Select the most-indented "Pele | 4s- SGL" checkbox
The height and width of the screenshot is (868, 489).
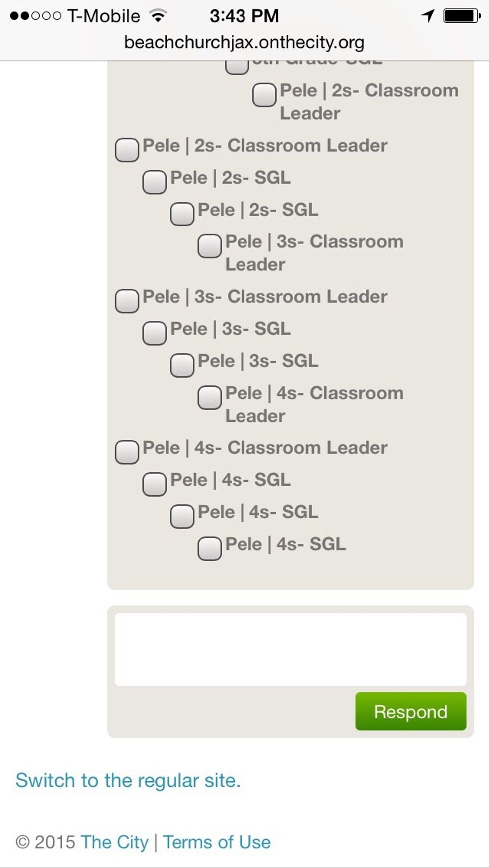[x=210, y=548]
